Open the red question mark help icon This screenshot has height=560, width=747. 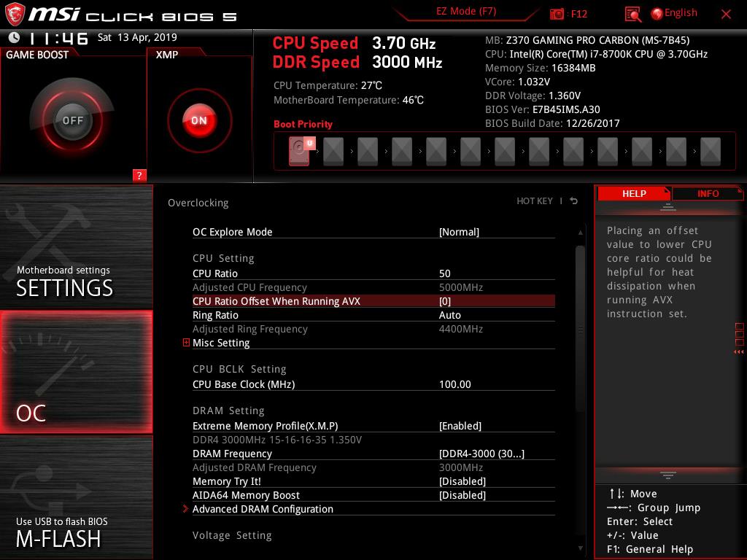(139, 175)
